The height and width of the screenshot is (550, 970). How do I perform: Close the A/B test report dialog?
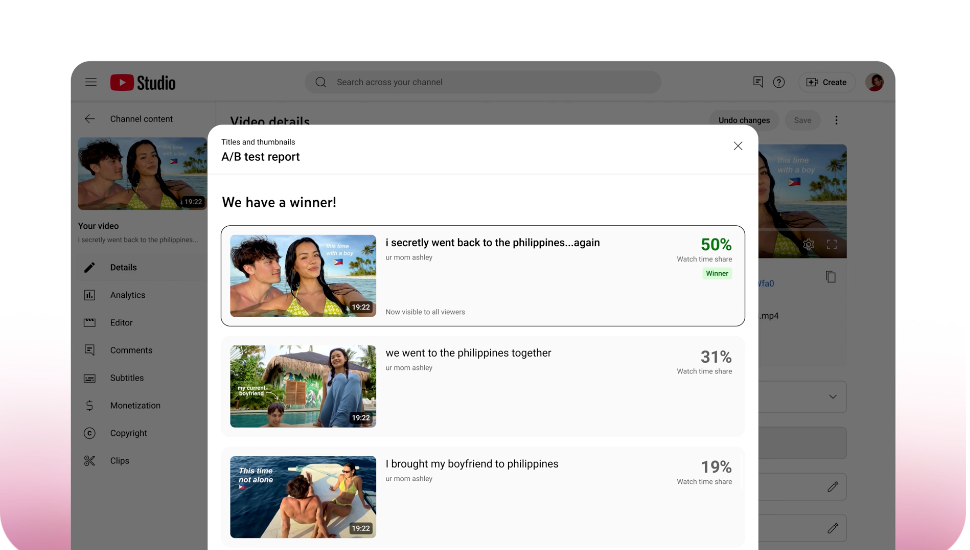tap(738, 146)
